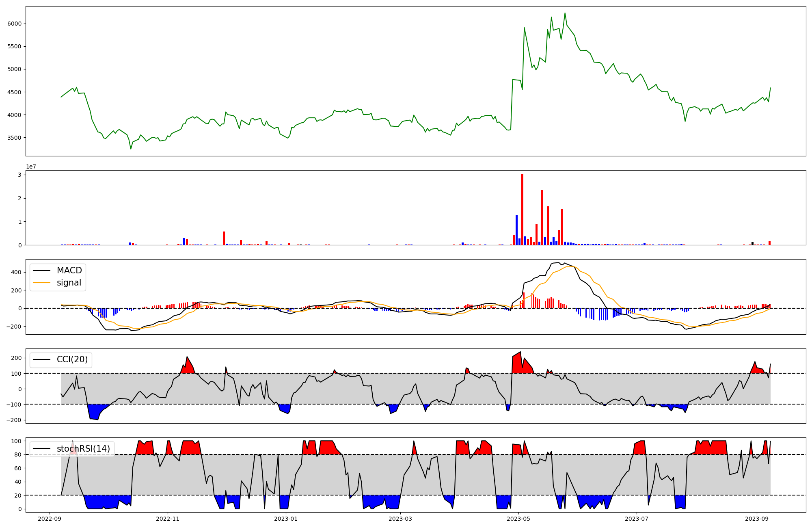
Task: Select the 2023-01 x-axis date label
Action: pyautogui.click(x=286, y=519)
